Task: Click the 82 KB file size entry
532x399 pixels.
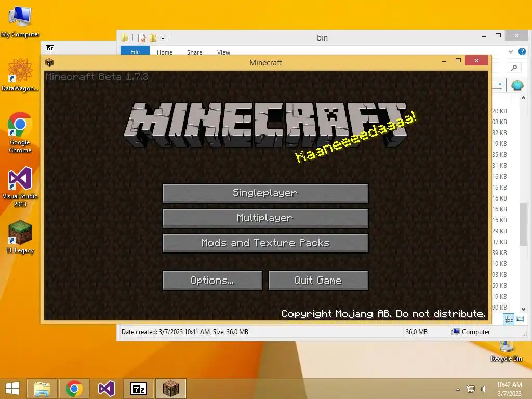Action: pyautogui.click(x=499, y=132)
